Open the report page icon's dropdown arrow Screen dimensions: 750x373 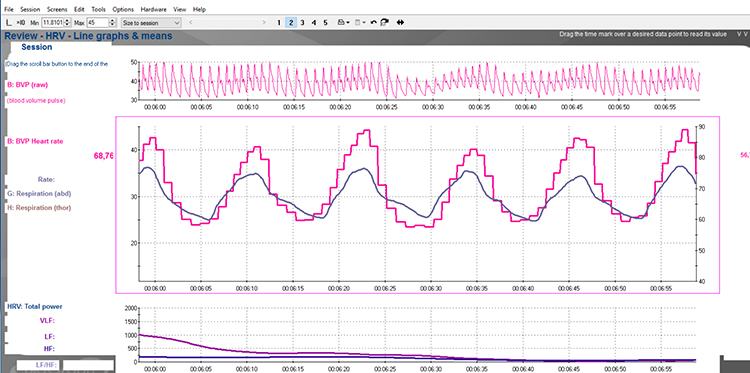[x=364, y=22]
